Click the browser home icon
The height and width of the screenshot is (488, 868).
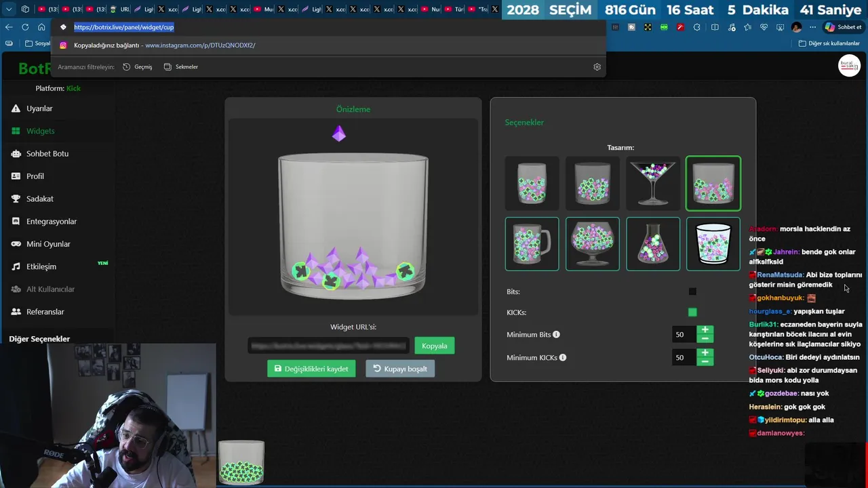click(41, 27)
